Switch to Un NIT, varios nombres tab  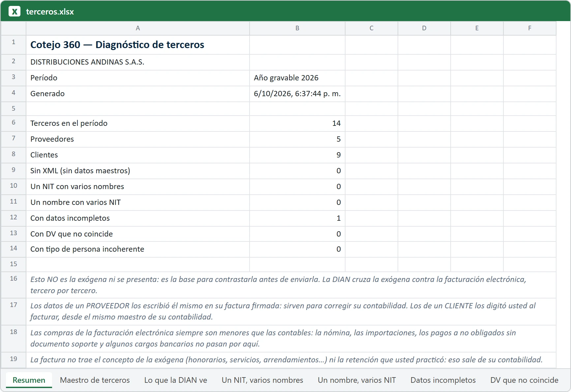(x=262, y=380)
